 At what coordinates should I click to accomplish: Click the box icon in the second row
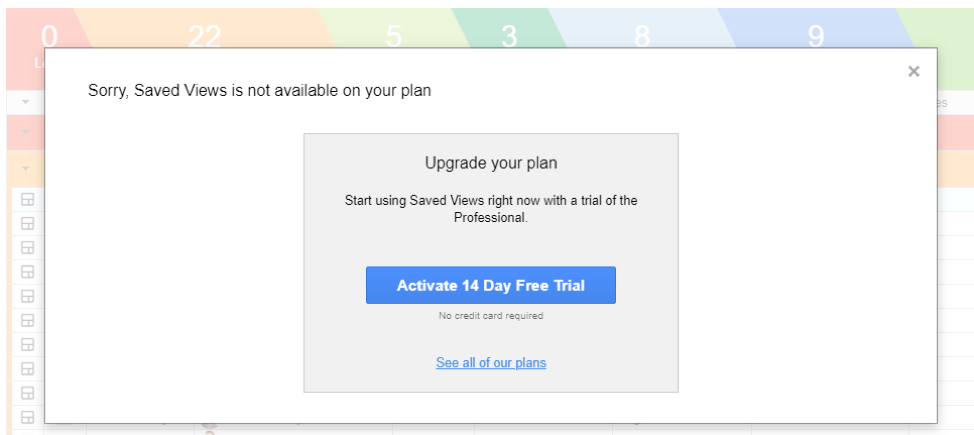(27, 224)
